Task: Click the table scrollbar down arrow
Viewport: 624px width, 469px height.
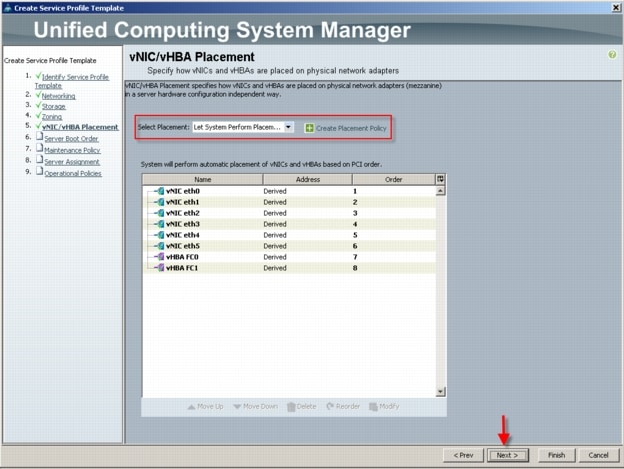Action: [x=440, y=392]
